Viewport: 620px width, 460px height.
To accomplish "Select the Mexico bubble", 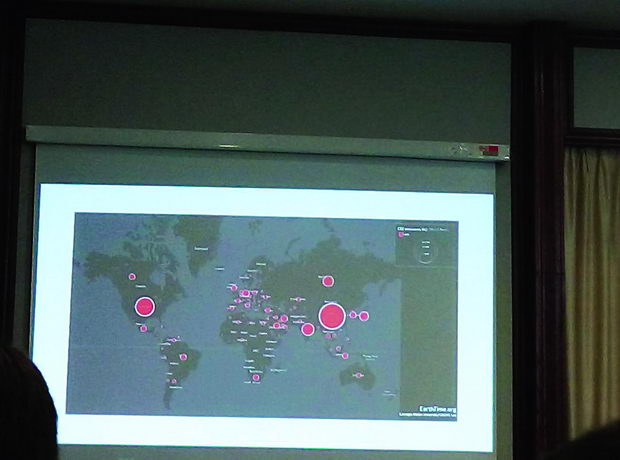I will coord(144,328).
